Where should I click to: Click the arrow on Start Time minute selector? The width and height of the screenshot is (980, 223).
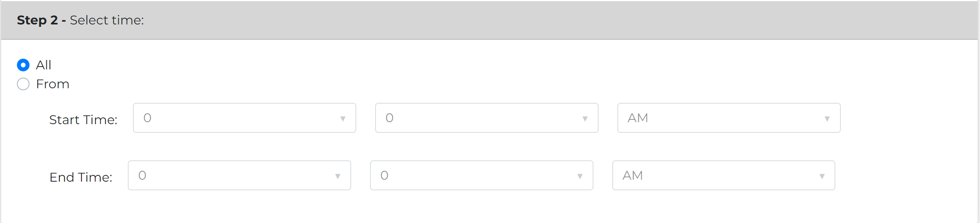click(x=585, y=119)
